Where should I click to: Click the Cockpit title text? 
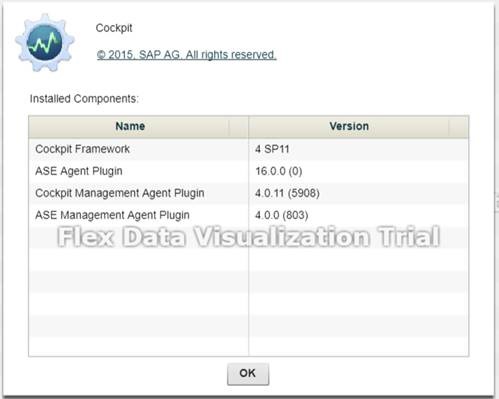point(114,28)
